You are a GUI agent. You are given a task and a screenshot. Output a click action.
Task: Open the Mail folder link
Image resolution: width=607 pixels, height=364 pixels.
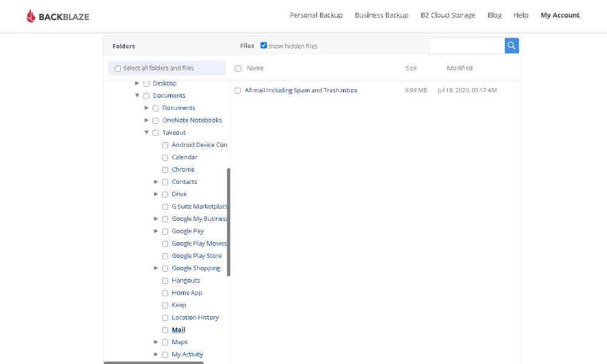(x=178, y=329)
